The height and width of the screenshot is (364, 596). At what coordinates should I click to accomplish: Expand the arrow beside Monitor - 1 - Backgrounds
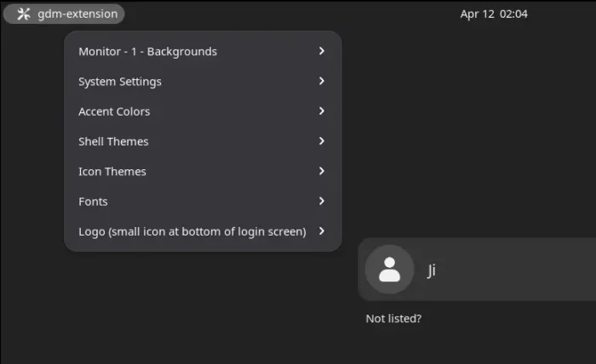pos(321,51)
